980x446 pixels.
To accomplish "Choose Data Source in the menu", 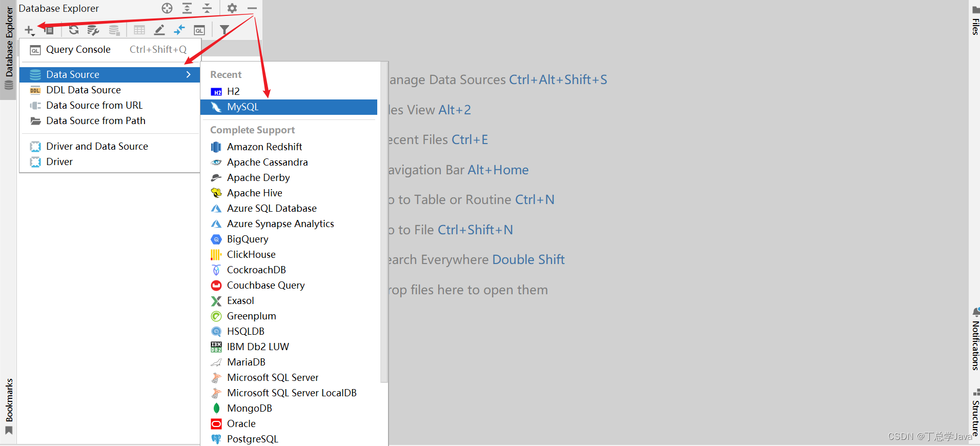I will pyautogui.click(x=110, y=75).
